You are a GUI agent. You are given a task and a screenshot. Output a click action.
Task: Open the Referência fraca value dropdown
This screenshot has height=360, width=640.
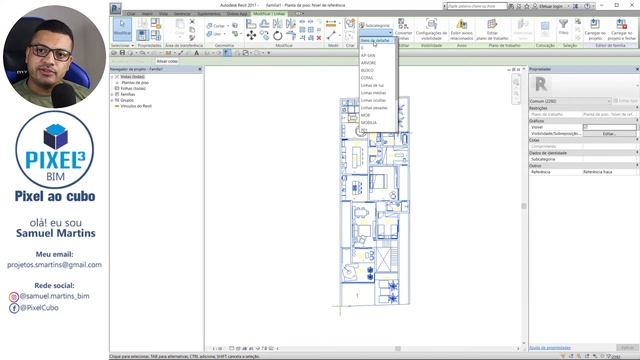609,172
